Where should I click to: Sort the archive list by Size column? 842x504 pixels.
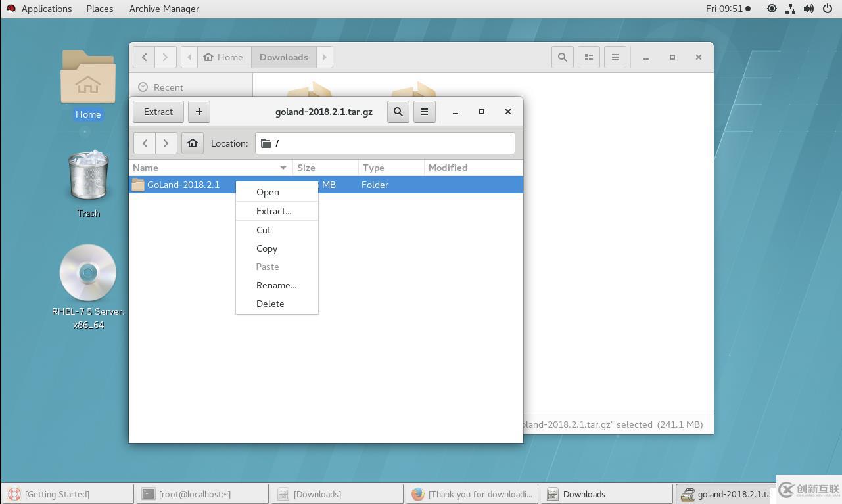tap(325, 168)
